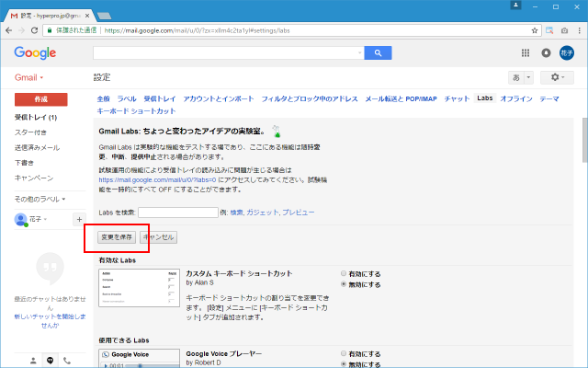Click the plus icon next to 花子

79,219
